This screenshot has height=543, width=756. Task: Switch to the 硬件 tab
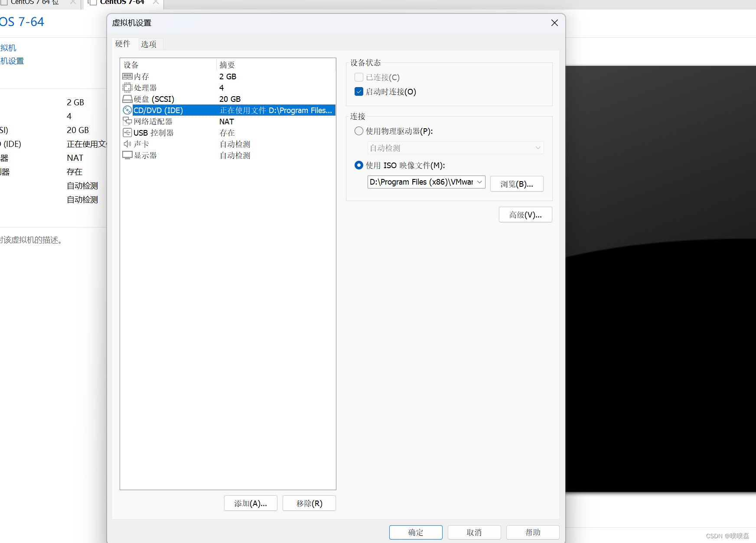tap(123, 44)
